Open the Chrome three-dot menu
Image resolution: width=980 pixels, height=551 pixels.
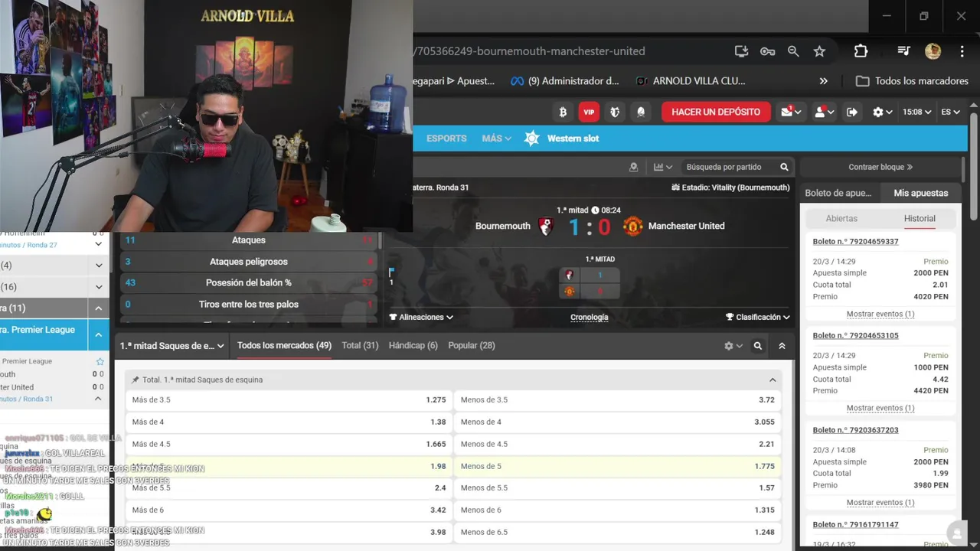pos(962,51)
